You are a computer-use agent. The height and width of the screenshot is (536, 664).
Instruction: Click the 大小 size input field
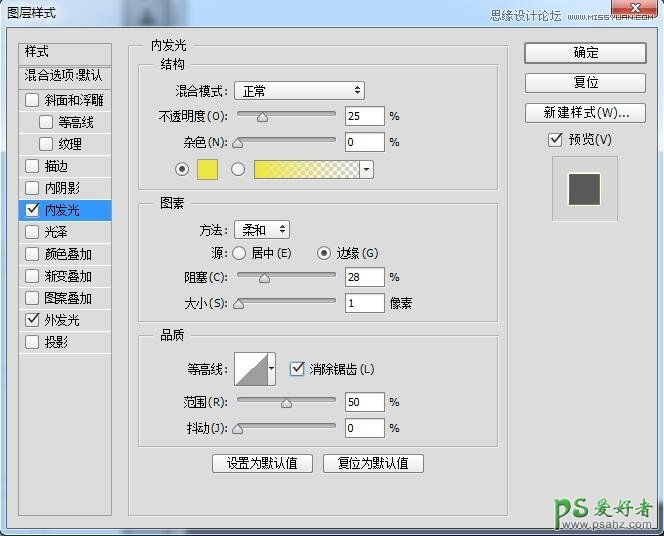tap(365, 303)
